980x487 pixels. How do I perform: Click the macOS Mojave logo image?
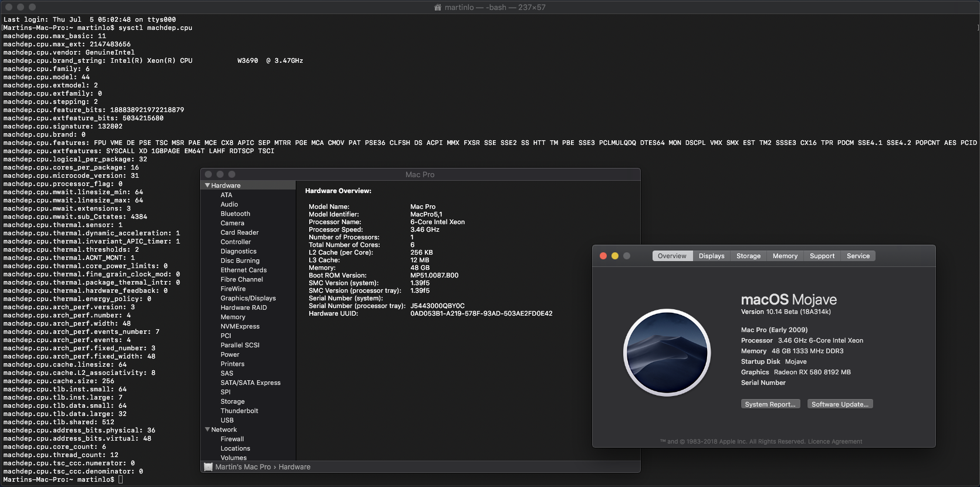tap(667, 353)
